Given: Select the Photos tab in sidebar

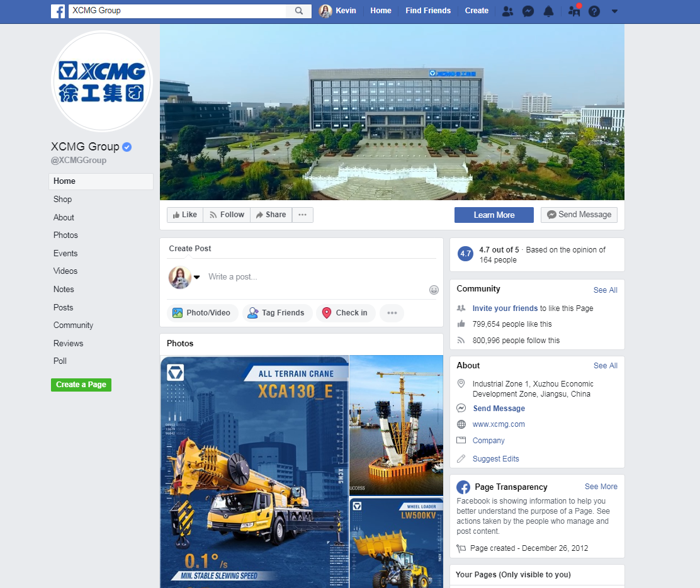Looking at the screenshot, I should [65, 235].
